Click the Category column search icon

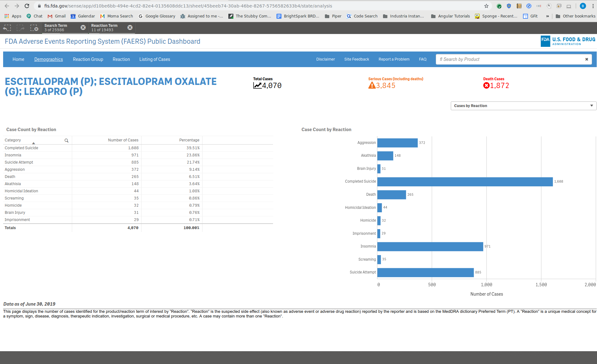[67, 140]
